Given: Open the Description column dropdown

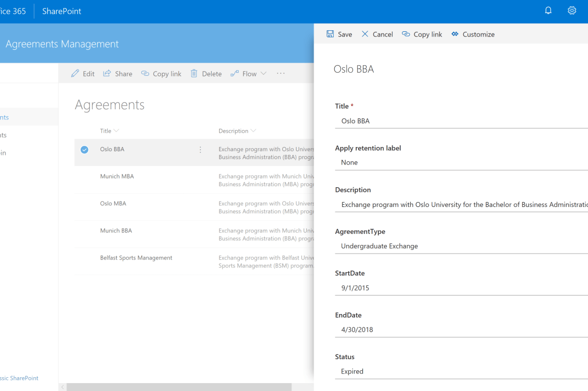Looking at the screenshot, I should click(x=254, y=131).
